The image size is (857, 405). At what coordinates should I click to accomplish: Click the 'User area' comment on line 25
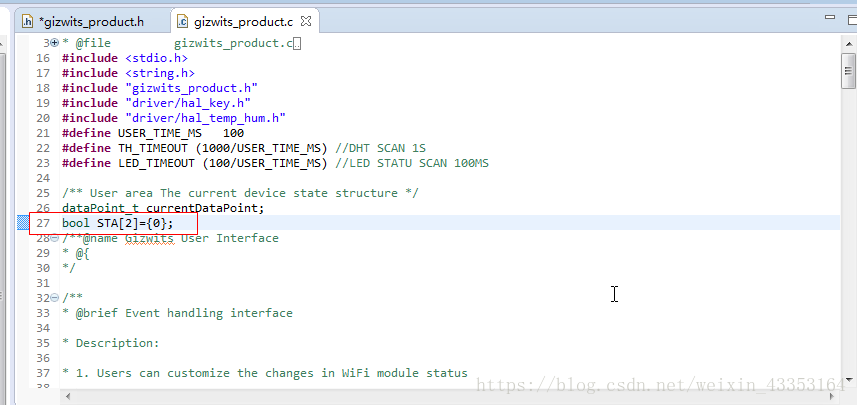(240, 193)
